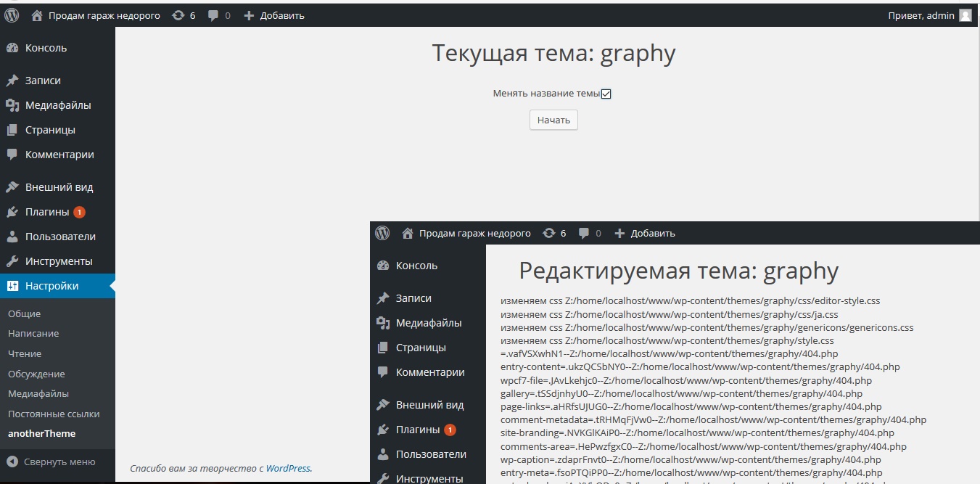Open Страницы in inset window sidebar

coord(421,348)
